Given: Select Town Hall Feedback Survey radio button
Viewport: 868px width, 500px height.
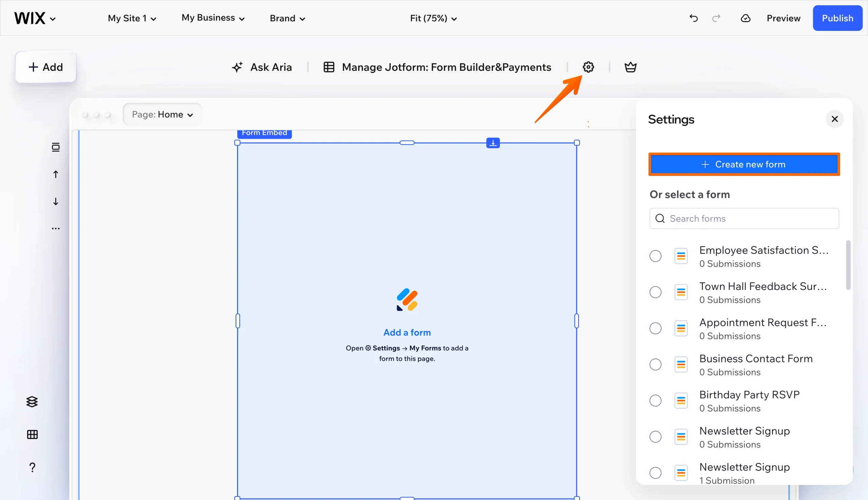Looking at the screenshot, I should 655,292.
